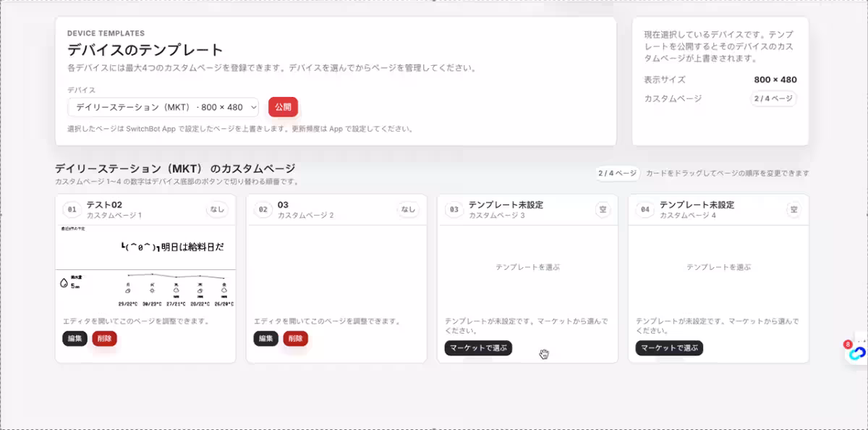Click the red 公開 button
Image resolution: width=868 pixels, height=430 pixels.
coord(283,107)
